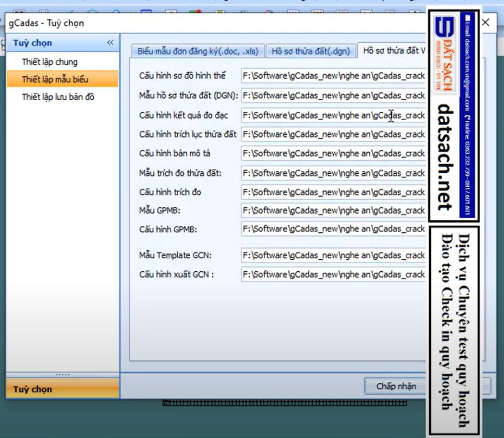Focus the Cấu hình GPMB path field

(x=333, y=229)
